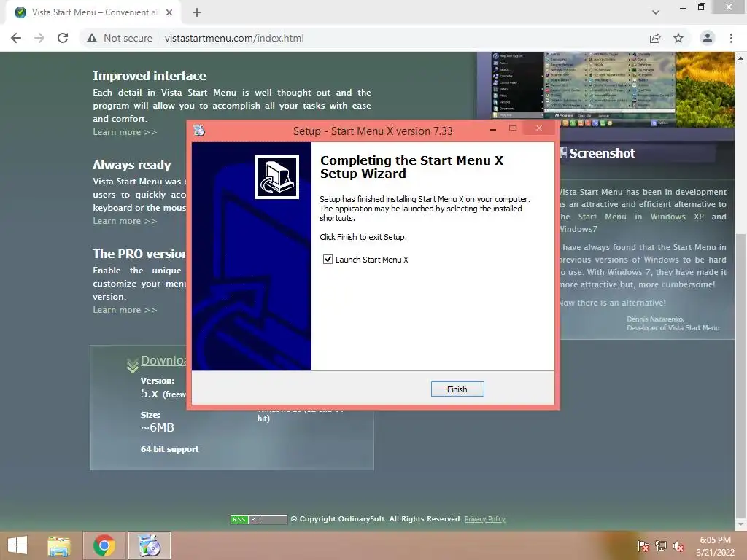Open File Explorer from taskbar
Image resolution: width=747 pixels, height=560 pixels.
(x=59, y=545)
